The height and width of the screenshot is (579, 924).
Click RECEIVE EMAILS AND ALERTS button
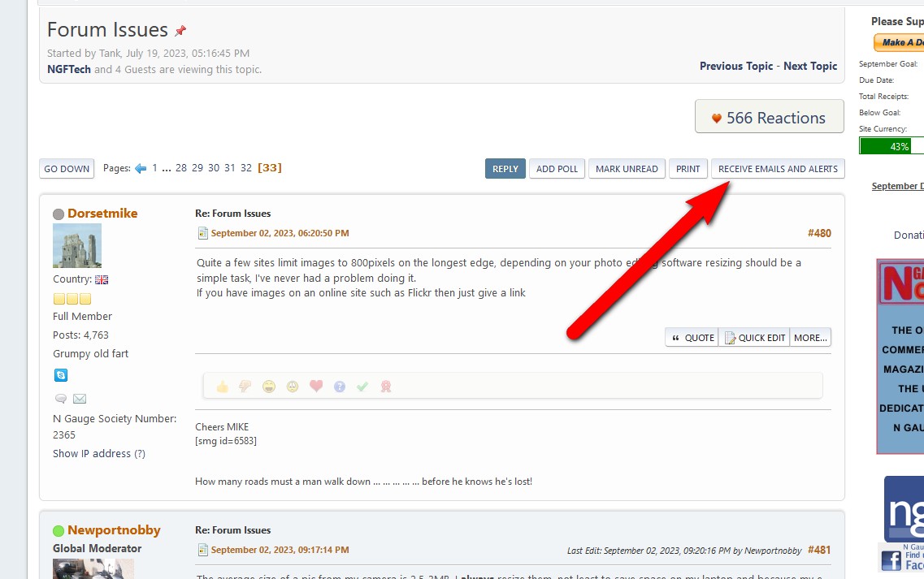tap(778, 169)
